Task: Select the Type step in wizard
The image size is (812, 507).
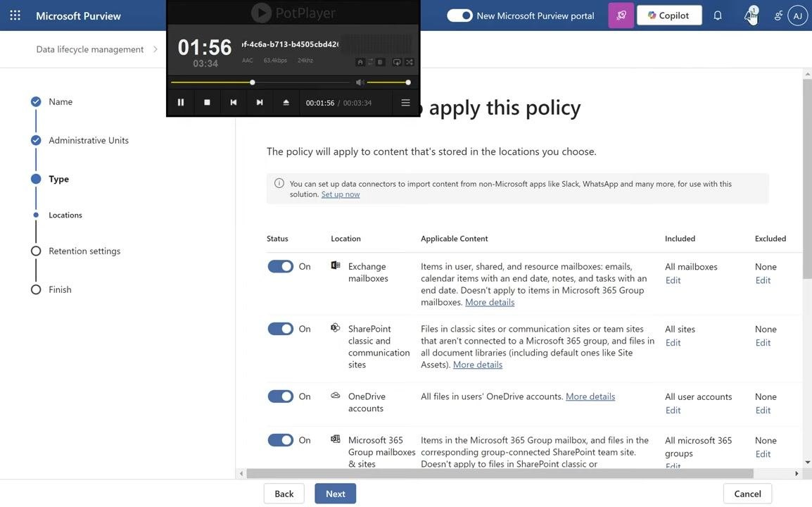Action: point(58,179)
